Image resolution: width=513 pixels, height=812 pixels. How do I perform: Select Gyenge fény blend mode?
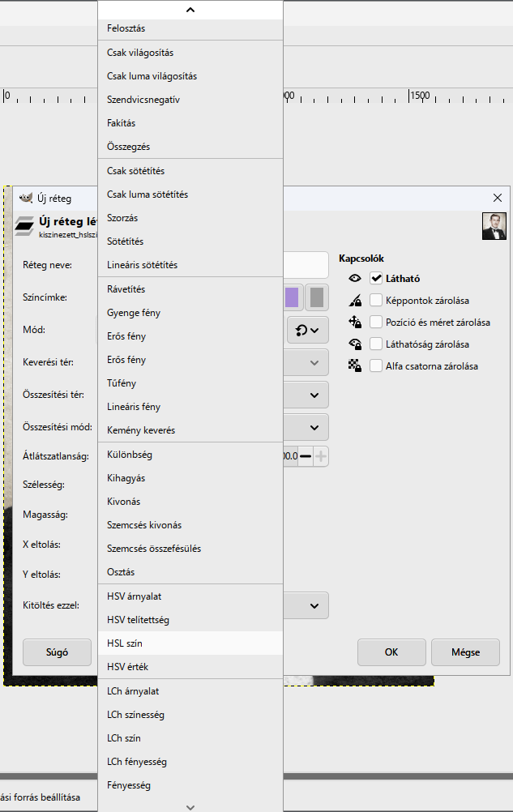pyautogui.click(x=190, y=313)
